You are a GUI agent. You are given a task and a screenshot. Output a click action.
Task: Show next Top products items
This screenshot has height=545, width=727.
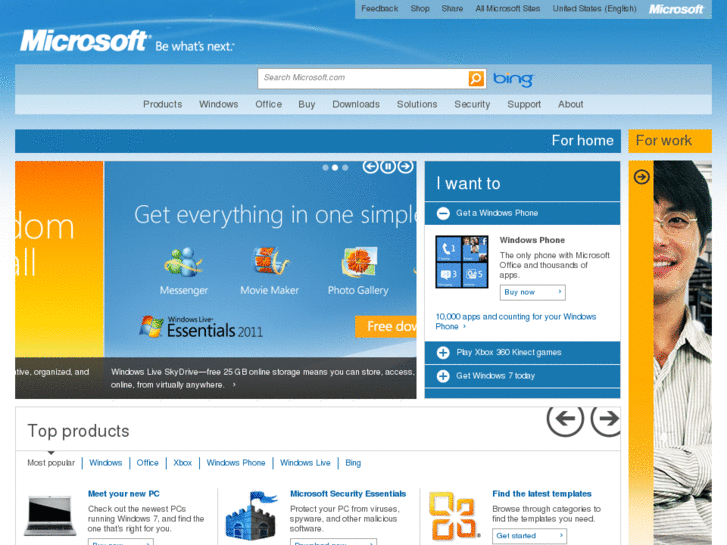coord(606,418)
